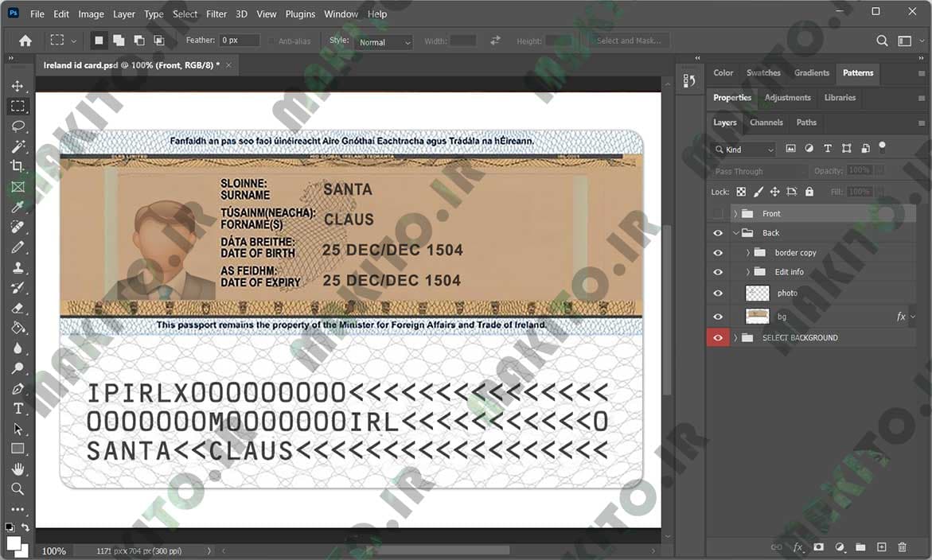Select the Rectangular Marquee tool
The height and width of the screenshot is (560, 932).
pyautogui.click(x=18, y=107)
